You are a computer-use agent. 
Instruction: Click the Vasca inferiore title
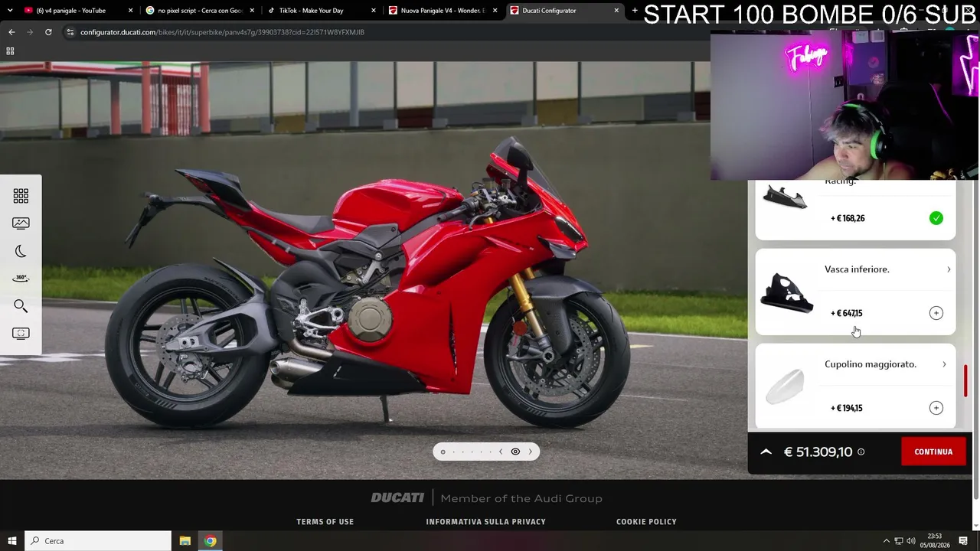857,269
